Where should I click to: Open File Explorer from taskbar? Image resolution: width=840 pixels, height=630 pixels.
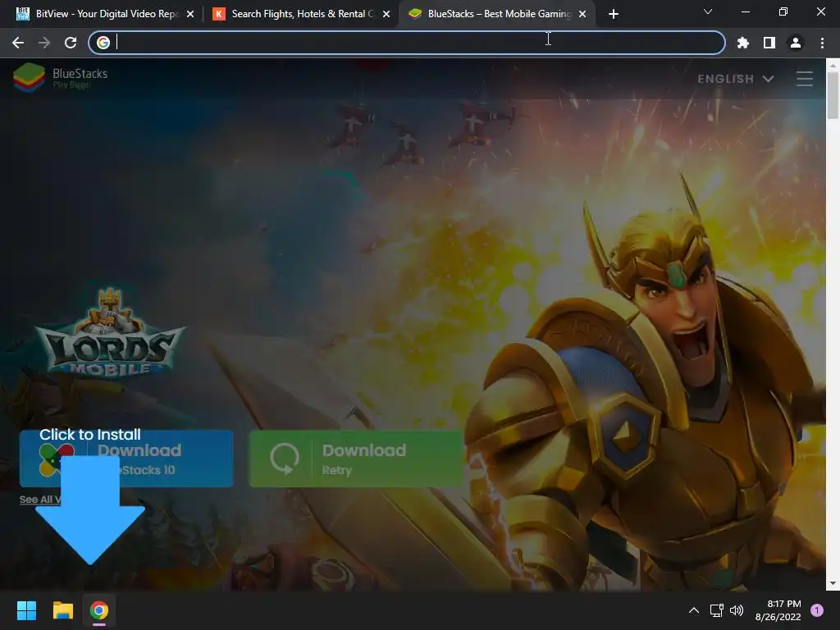click(x=62, y=610)
